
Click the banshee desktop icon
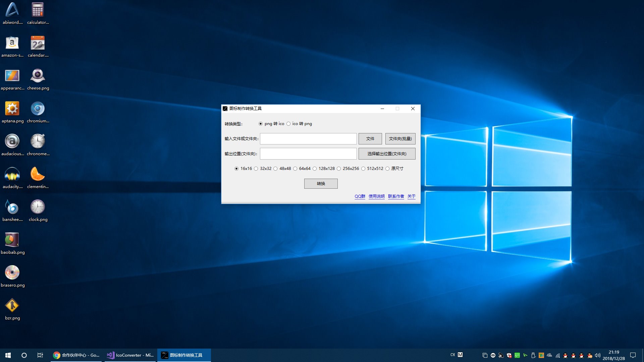[x=12, y=207]
